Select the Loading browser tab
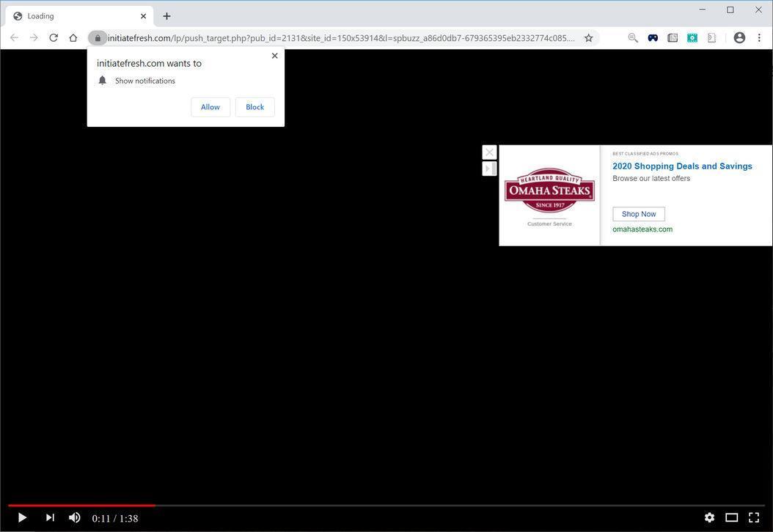 point(79,16)
